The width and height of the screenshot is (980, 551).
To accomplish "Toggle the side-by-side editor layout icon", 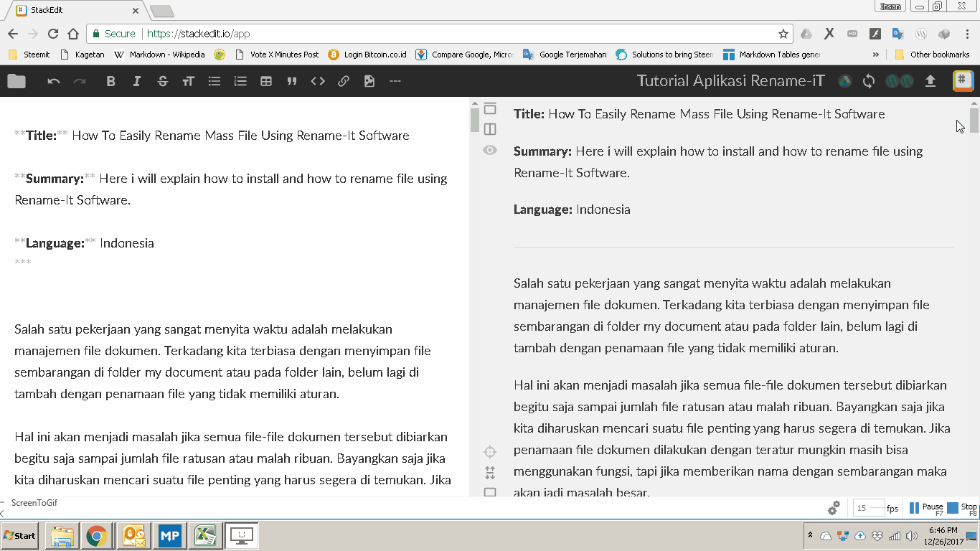I will coord(490,129).
